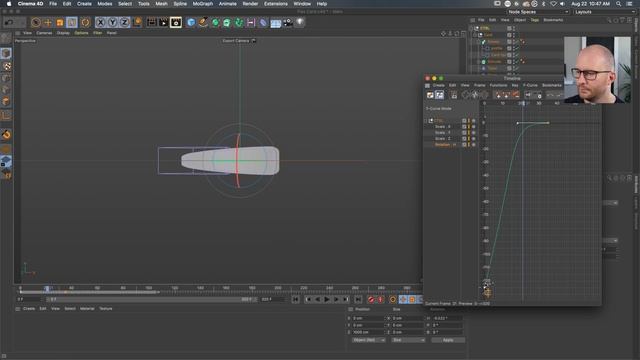Open Edit Render Settings icon
Screen dimensions: 640x360
tap(176, 22)
